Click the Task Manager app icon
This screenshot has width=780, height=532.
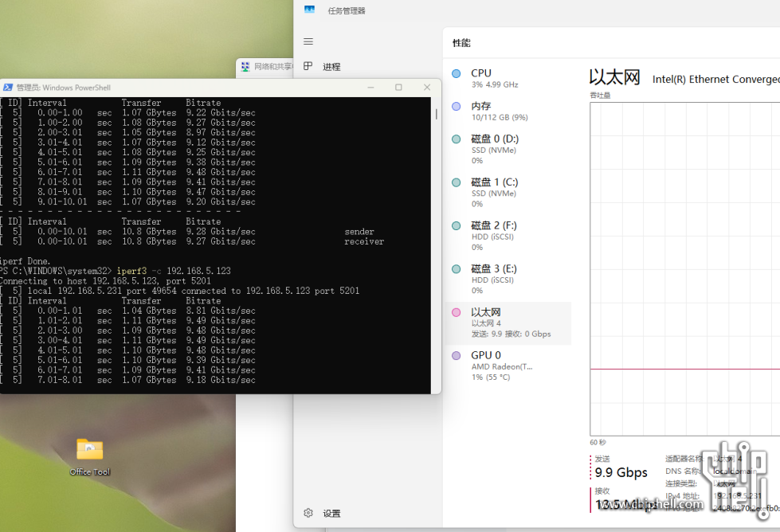[x=309, y=10]
